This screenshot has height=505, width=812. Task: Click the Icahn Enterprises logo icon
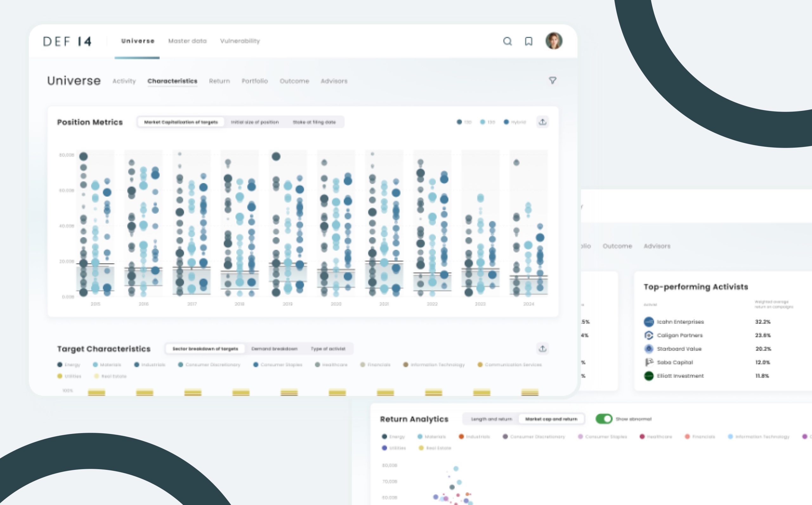pos(649,322)
